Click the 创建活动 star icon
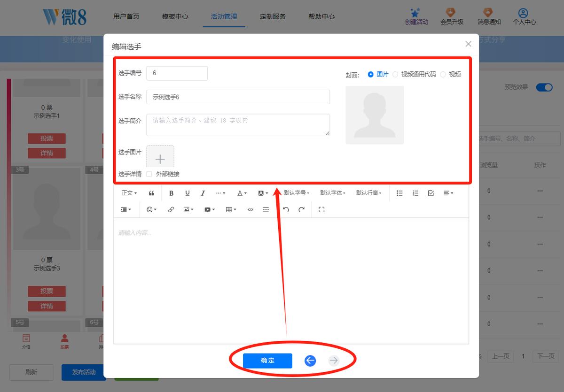The image size is (564, 392). point(415,13)
